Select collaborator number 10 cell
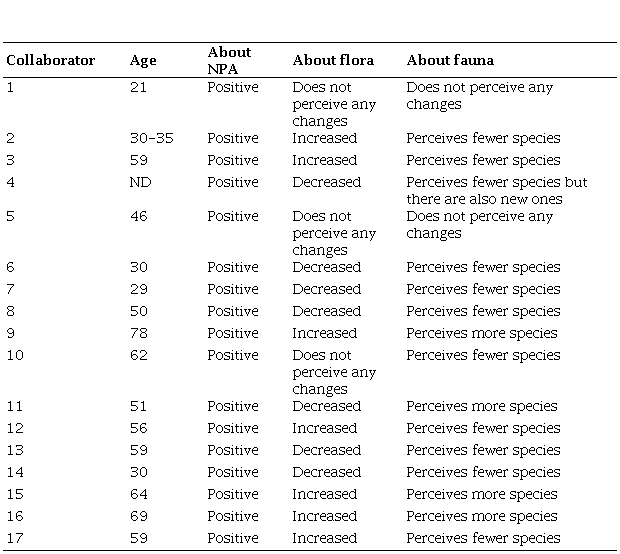Screen dimensions: 620x554 click(14, 355)
